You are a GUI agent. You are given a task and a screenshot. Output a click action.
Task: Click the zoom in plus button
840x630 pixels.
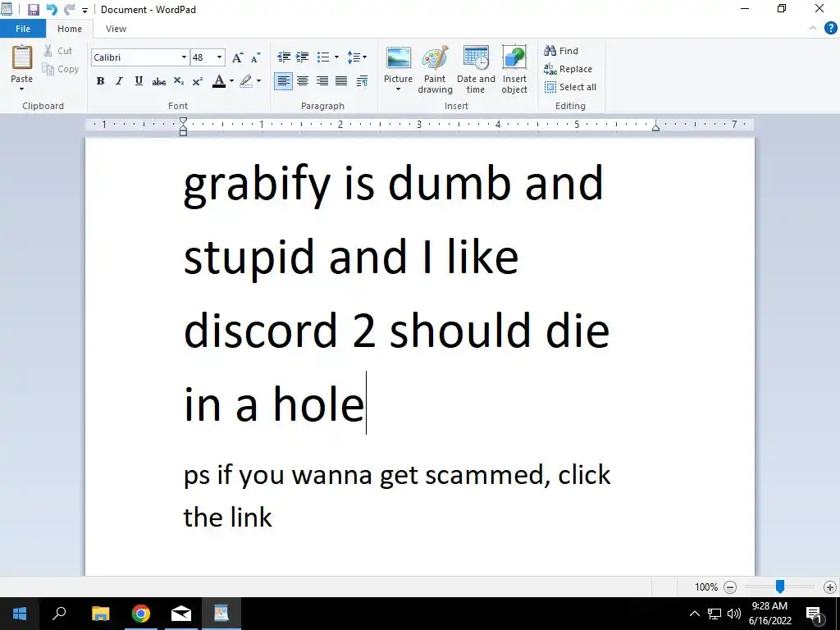830,587
